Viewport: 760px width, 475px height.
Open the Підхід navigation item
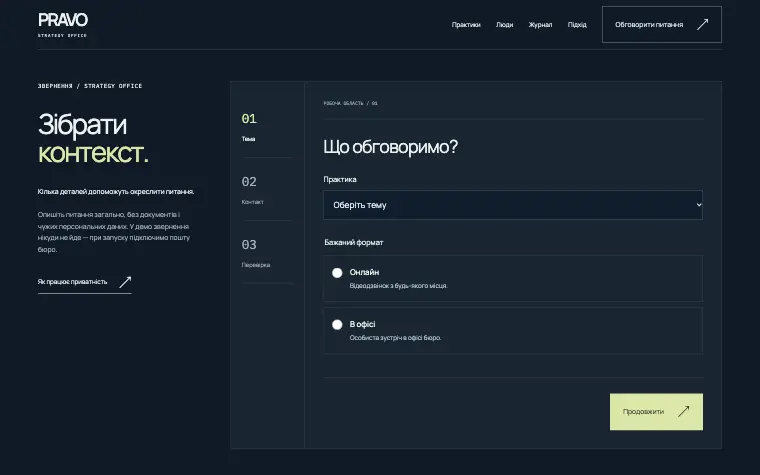coord(577,25)
